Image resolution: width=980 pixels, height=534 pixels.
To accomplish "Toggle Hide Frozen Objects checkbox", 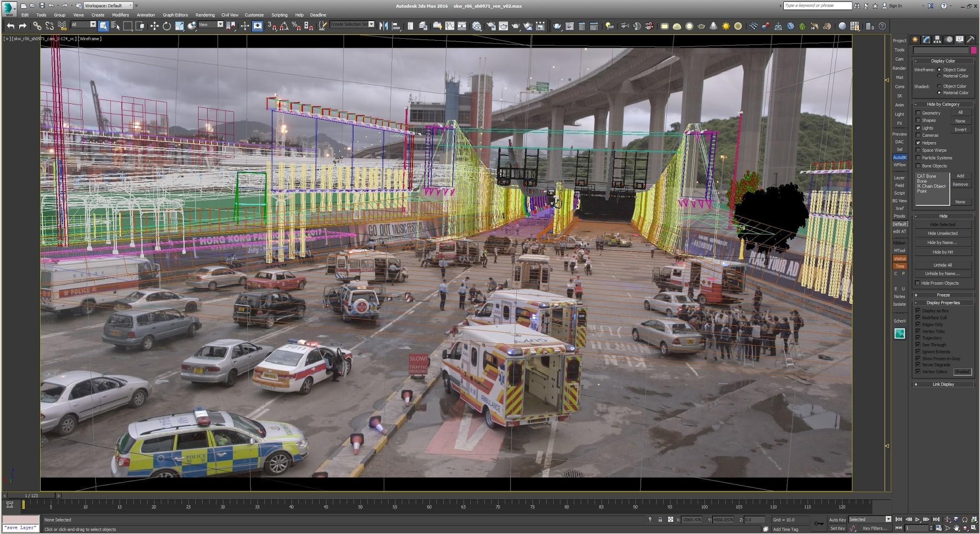I will 918,283.
